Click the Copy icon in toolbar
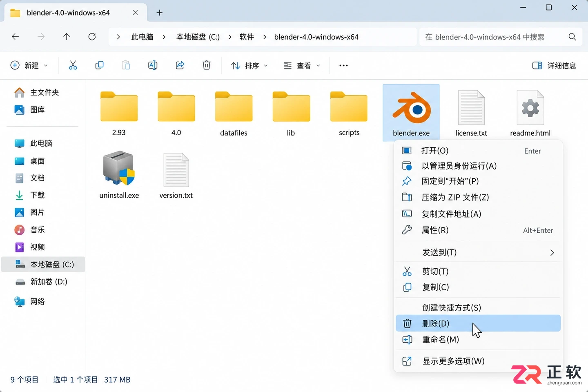Screen dimensions: 588x392 coord(99,65)
